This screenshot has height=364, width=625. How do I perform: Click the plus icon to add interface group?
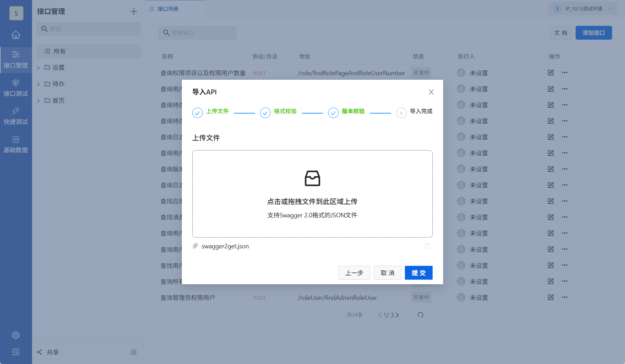(x=133, y=11)
